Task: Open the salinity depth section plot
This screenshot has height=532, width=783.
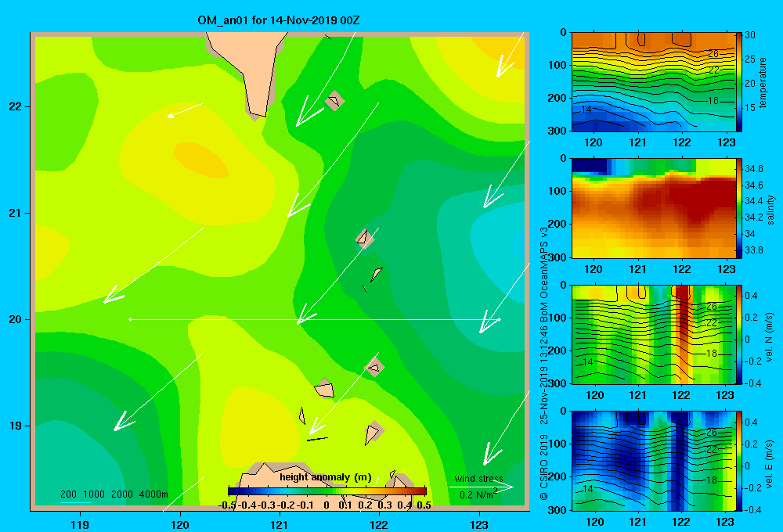Action: [x=653, y=208]
